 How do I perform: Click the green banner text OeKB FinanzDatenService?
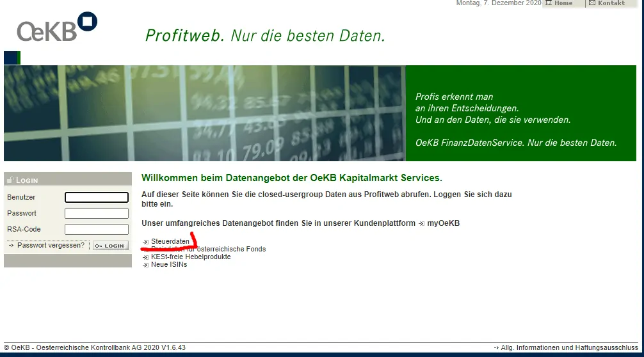[x=516, y=143]
